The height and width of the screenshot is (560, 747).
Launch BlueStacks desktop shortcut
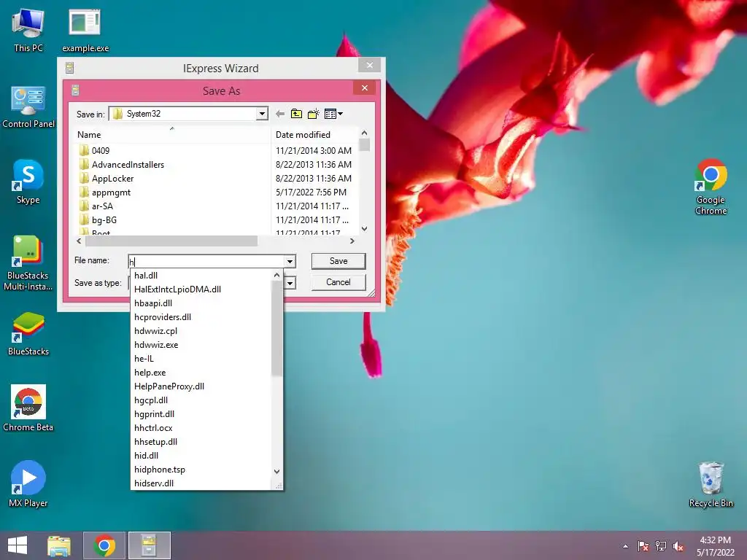coord(28,334)
